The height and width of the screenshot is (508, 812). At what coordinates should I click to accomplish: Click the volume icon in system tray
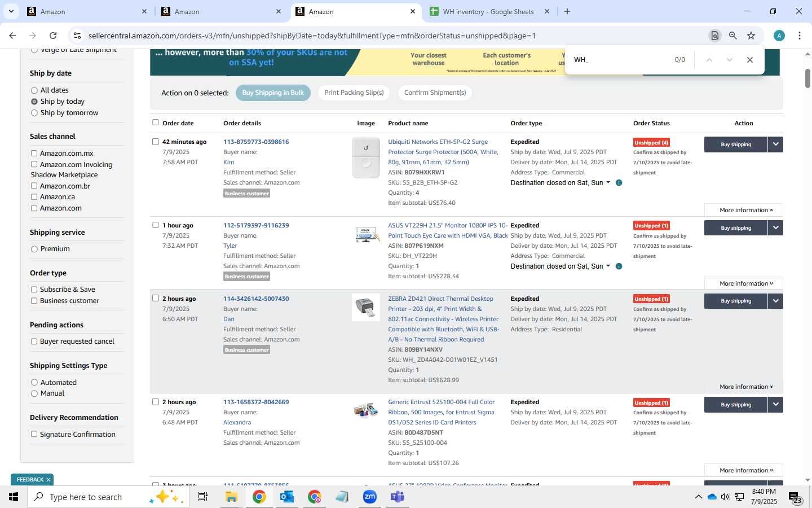(725, 497)
